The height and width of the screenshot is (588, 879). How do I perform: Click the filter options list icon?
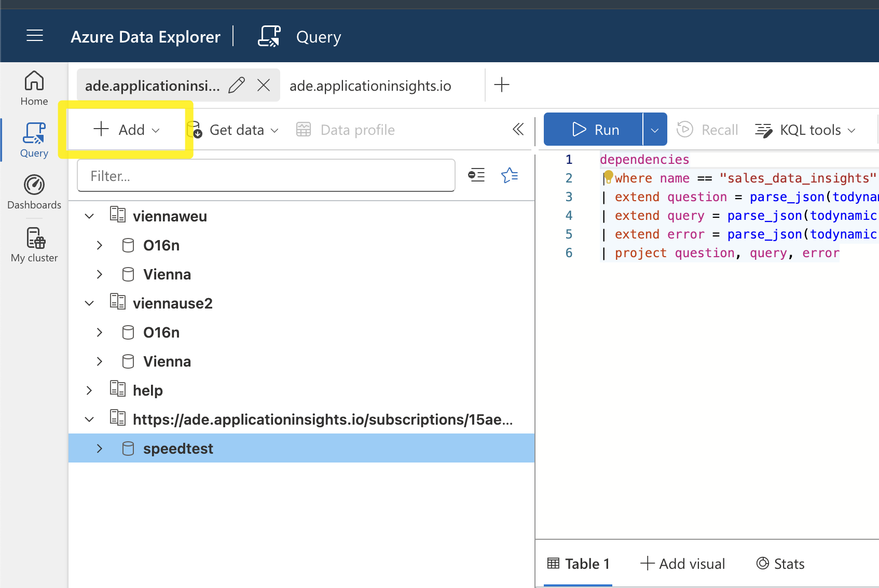pos(476,175)
